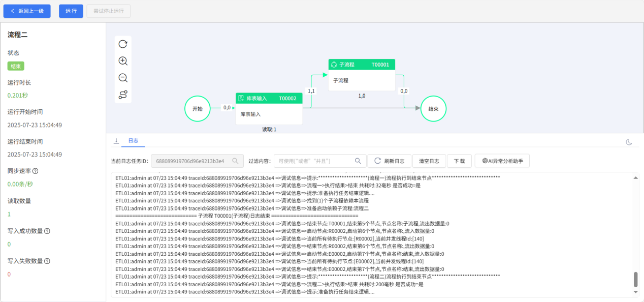Click the 返回上一级 button
This screenshot has height=302, width=644.
(27, 11)
